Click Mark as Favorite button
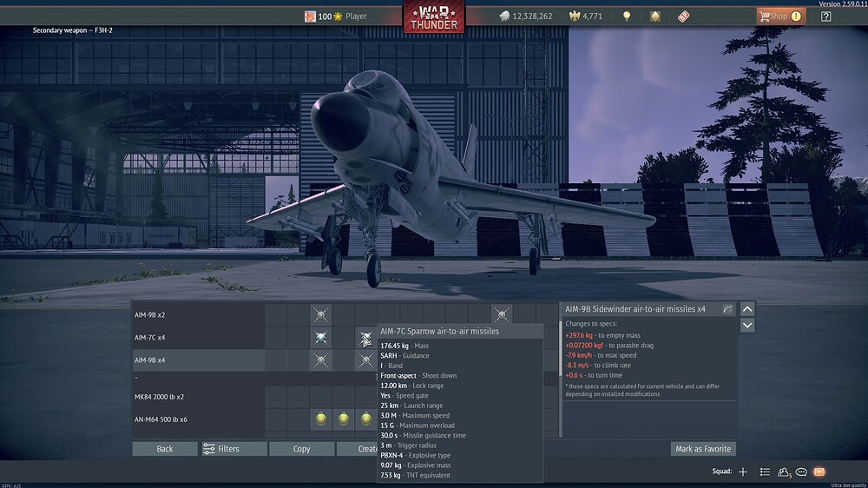 (x=703, y=449)
